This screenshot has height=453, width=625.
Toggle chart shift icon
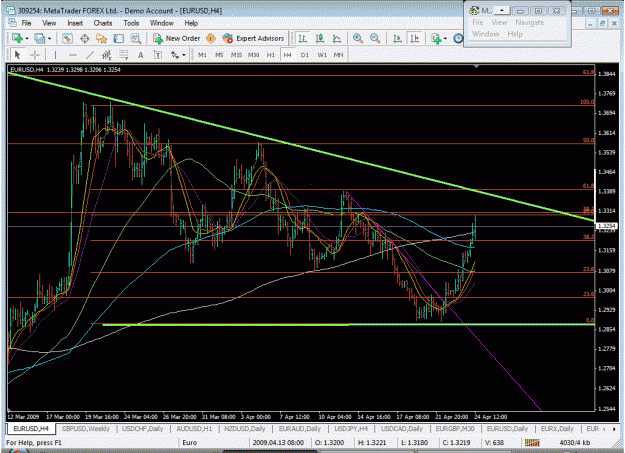click(415, 38)
